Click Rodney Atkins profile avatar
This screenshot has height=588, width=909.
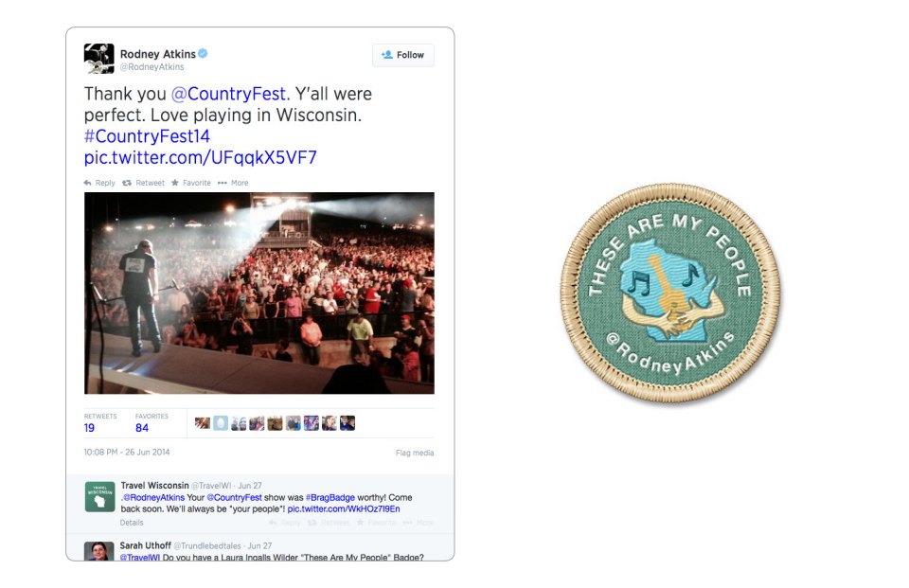98,59
